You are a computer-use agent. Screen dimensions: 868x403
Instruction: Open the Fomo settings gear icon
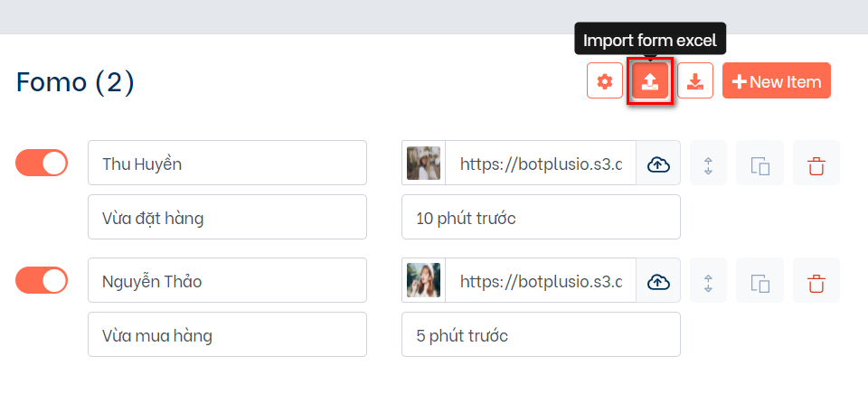(x=604, y=81)
